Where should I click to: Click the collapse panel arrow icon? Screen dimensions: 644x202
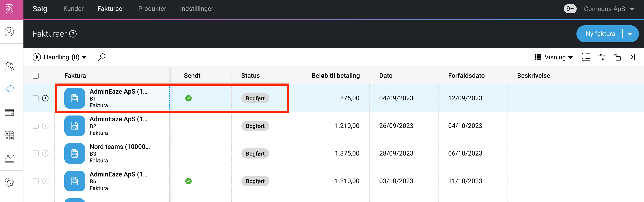pos(632,57)
